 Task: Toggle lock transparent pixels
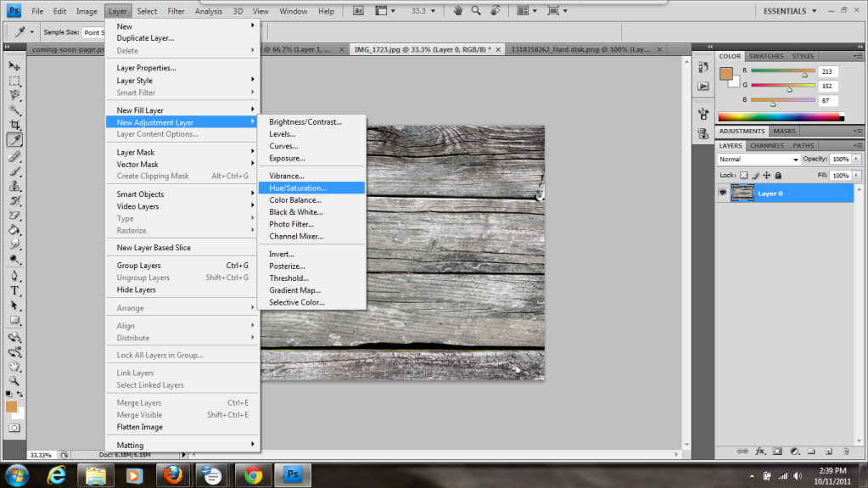tap(743, 175)
